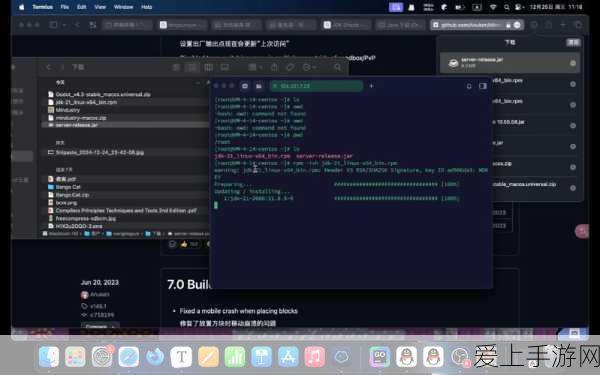Click server-release.jar in downloads popover
This screenshot has height=375, width=600.
509,63
